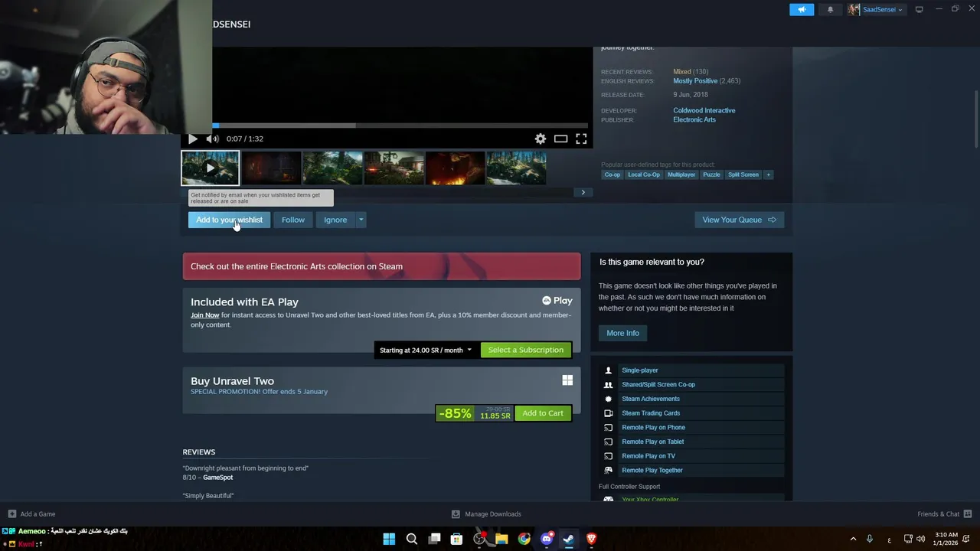Viewport: 980px width, 551px height.
Task: Open the system volume control
Action: tap(920, 539)
